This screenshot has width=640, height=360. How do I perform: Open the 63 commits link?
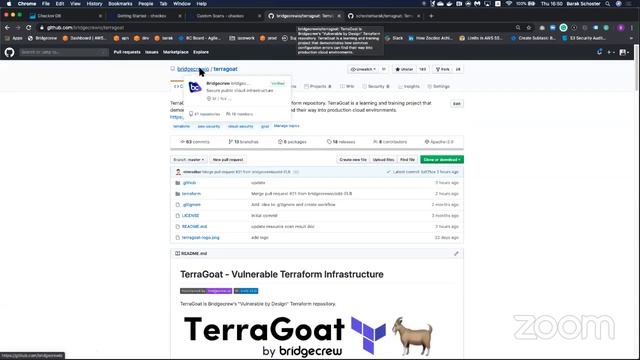coord(195,142)
